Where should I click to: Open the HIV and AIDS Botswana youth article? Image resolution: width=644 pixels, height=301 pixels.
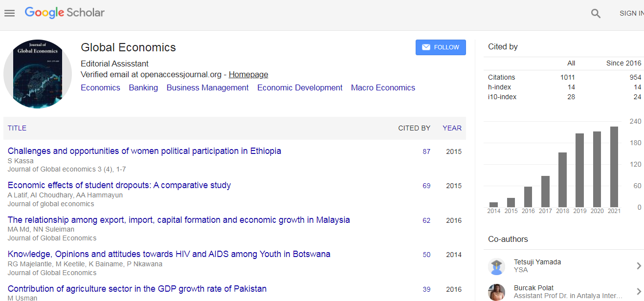169,254
